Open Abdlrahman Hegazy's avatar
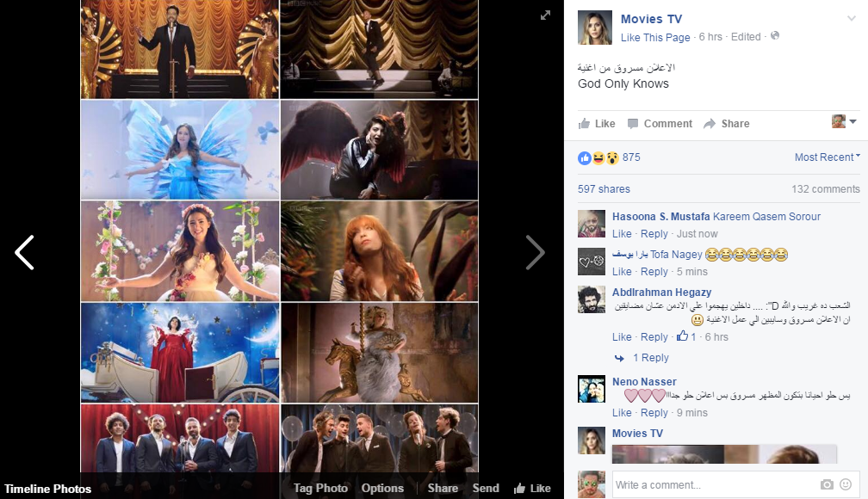This screenshot has width=868, height=499. click(592, 299)
